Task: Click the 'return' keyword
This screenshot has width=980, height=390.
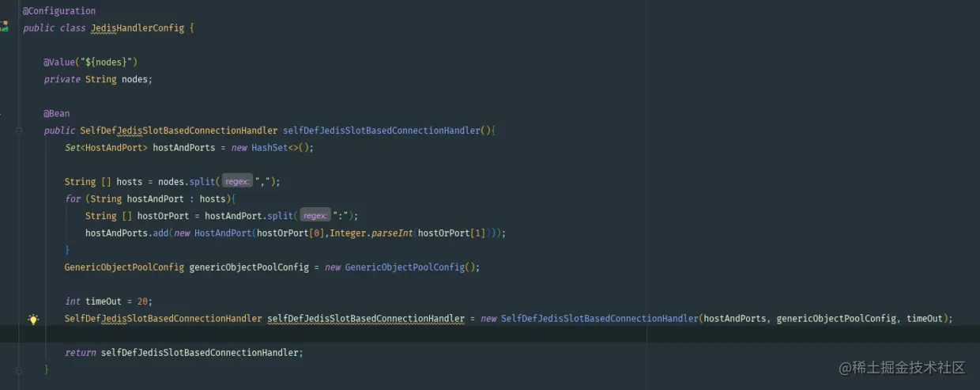Action: point(81,353)
